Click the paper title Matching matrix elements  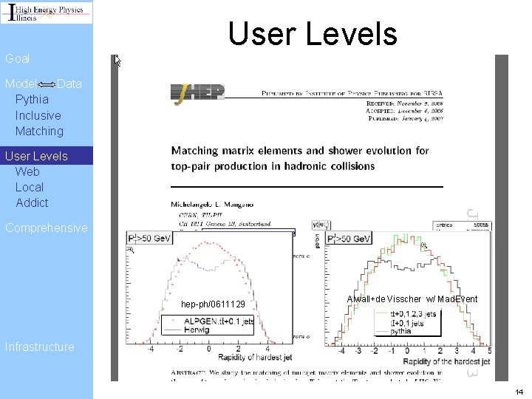click(300, 158)
